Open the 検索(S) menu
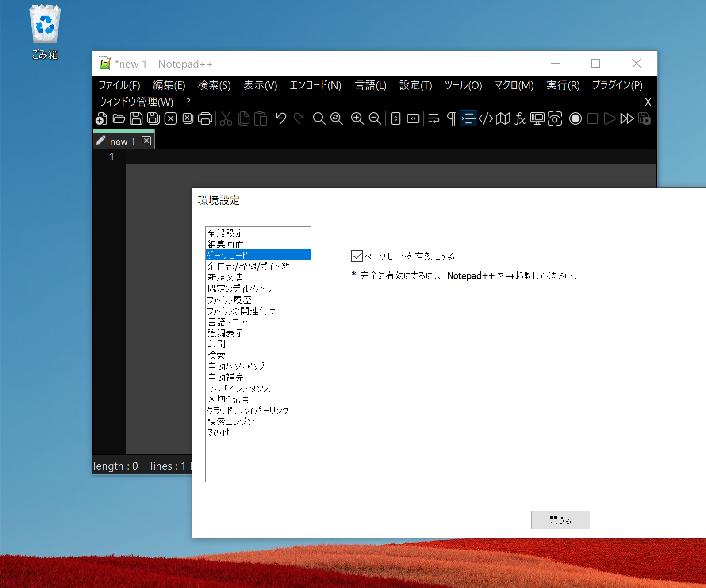This screenshot has width=706, height=588. (215, 85)
